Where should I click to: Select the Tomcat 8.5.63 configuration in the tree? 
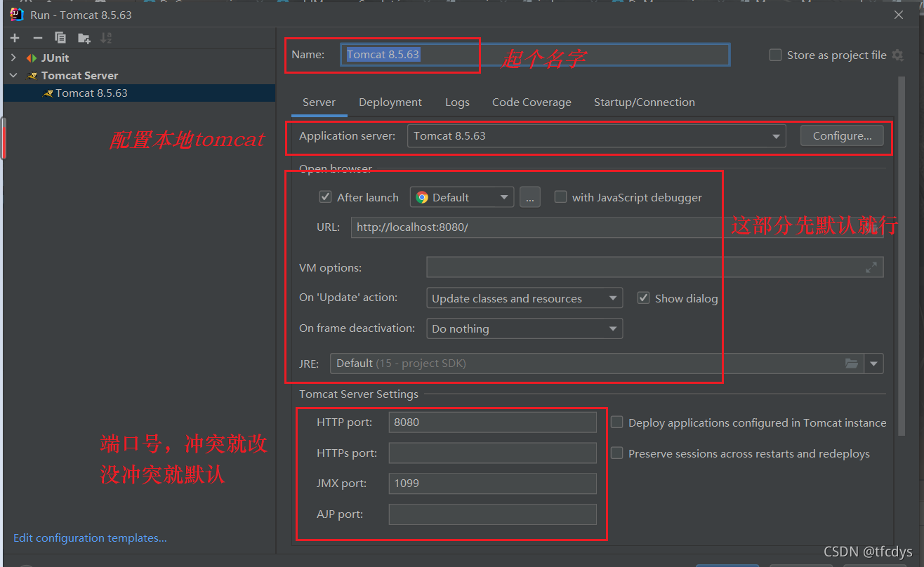point(139,93)
